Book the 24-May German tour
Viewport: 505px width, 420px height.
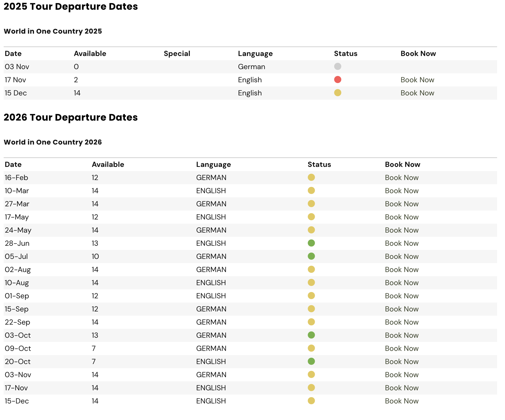click(402, 230)
